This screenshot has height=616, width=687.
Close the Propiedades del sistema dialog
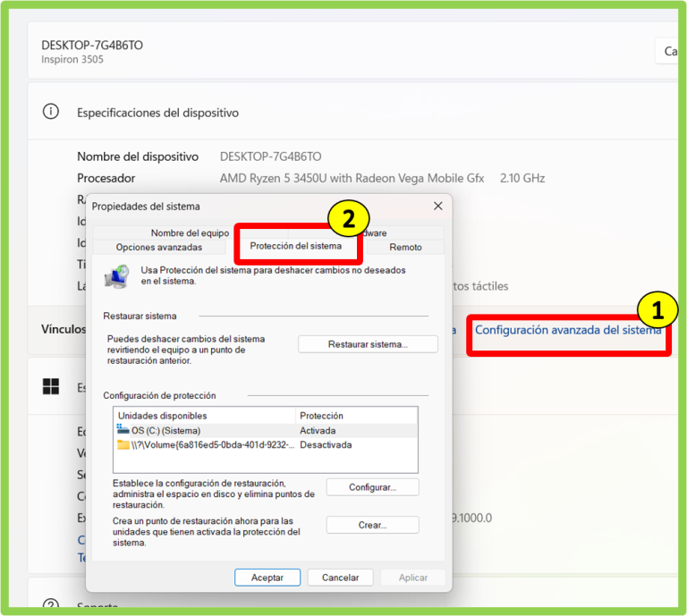coord(437,206)
